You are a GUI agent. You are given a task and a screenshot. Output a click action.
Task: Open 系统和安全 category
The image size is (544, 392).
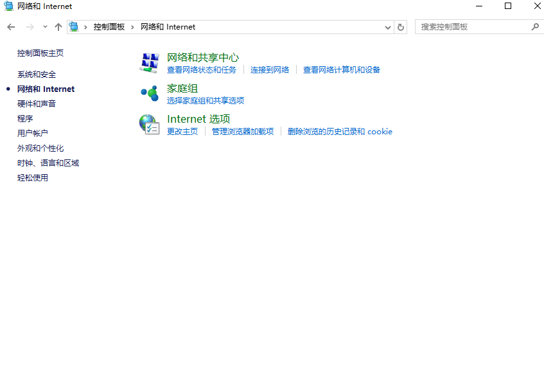click(x=37, y=75)
